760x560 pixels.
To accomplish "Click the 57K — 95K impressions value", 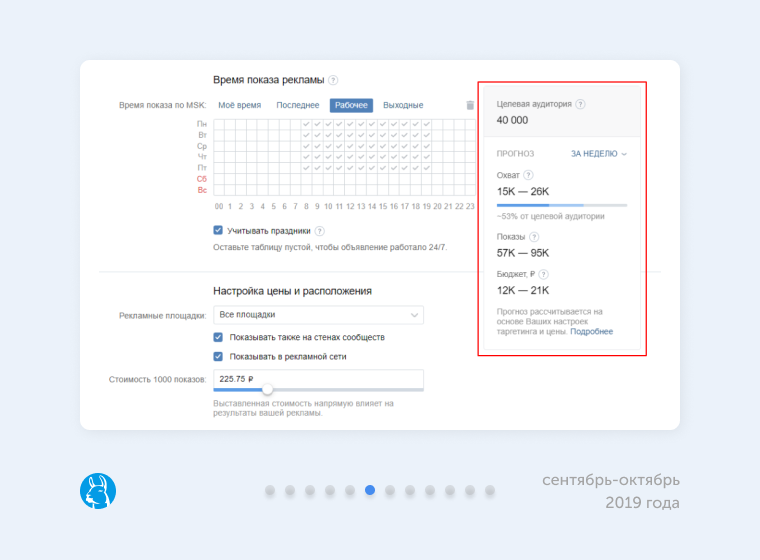I will coord(522,253).
